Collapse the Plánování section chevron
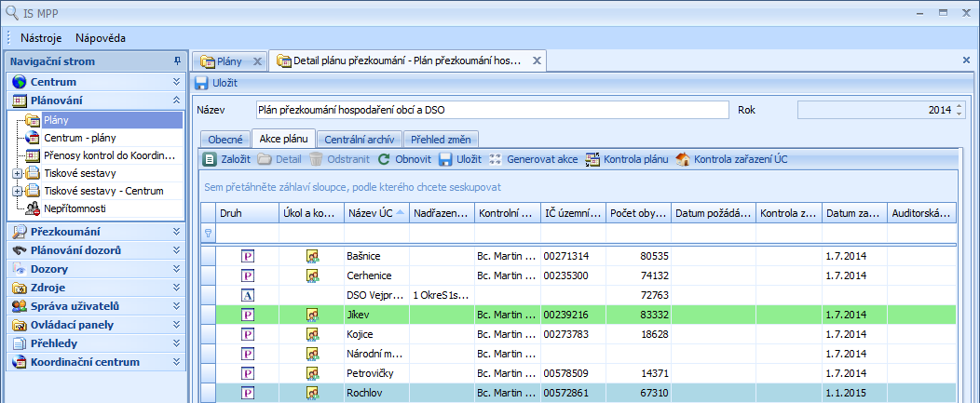The height and width of the screenshot is (403, 980). click(176, 100)
